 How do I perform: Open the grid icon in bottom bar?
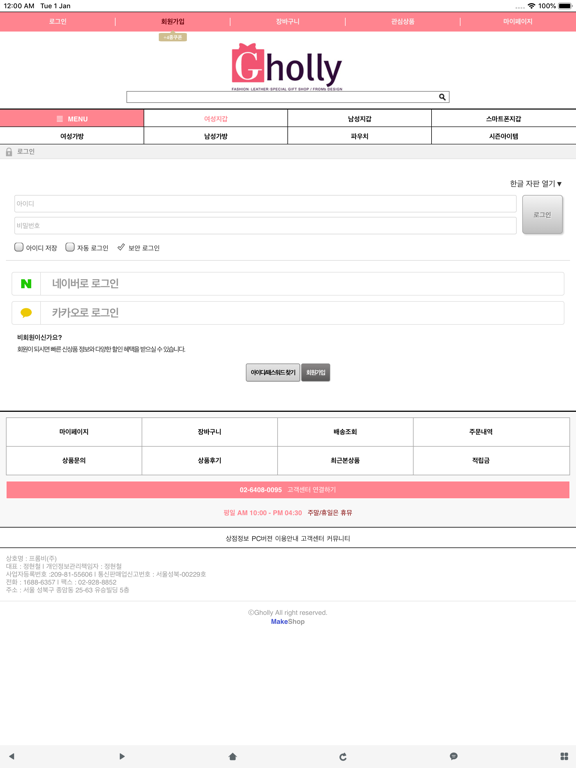coord(564,756)
